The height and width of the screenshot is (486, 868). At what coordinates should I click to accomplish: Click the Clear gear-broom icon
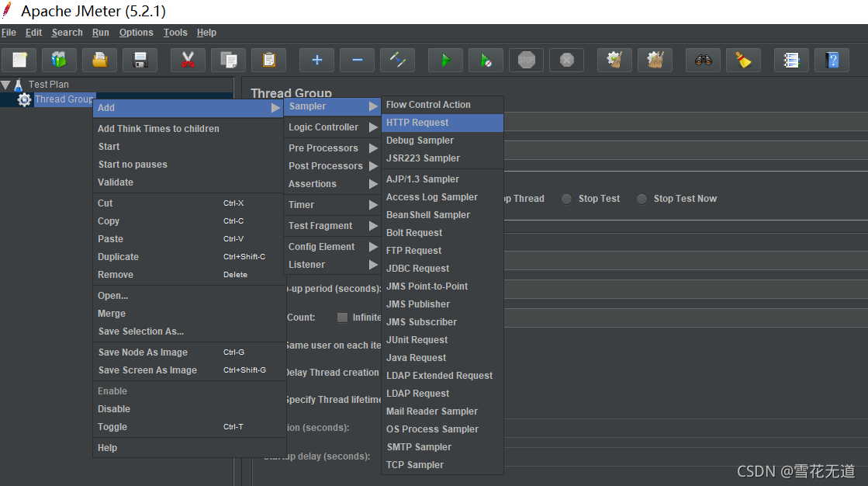tap(615, 60)
